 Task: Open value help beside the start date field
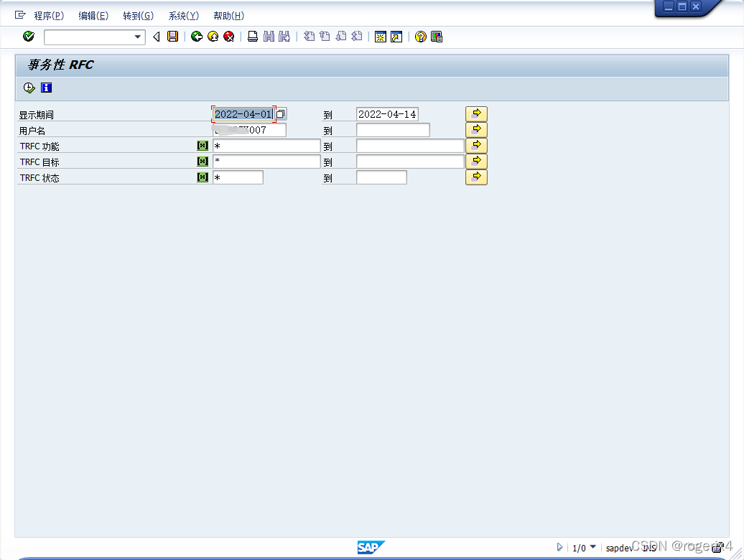pos(281,114)
